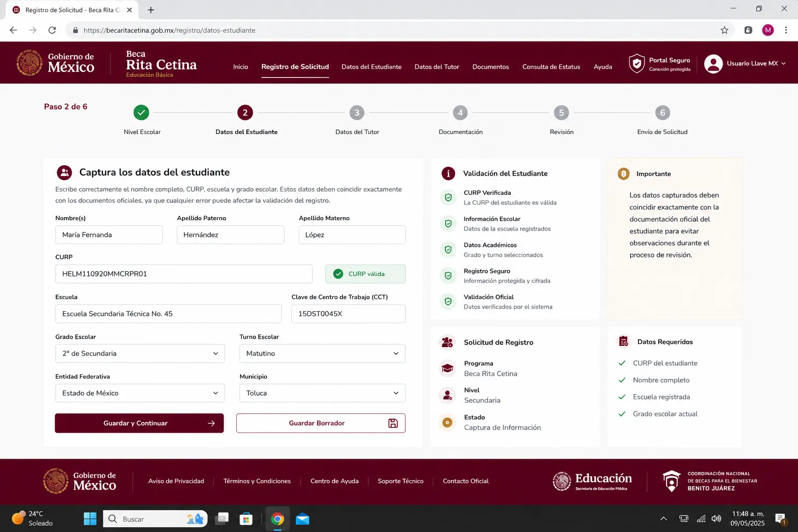Screen dimensions: 798x532
Task: Open Documentos in the navigation
Action: [x=490, y=67]
